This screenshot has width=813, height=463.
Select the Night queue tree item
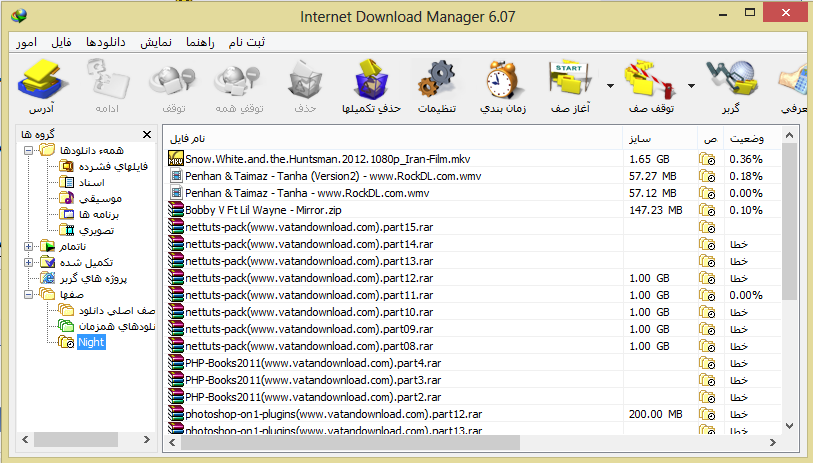click(x=91, y=342)
